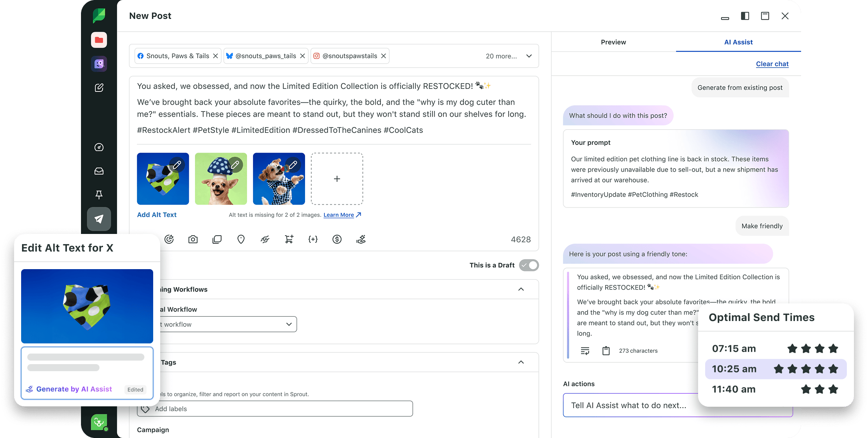868x438 pixels.
Task: Switch to side panel layout icon
Action: [745, 16]
